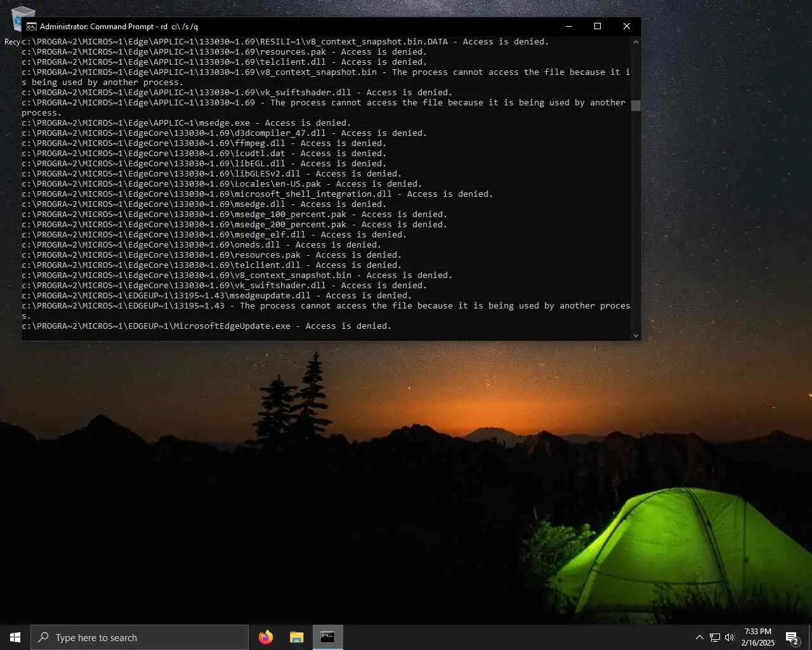Click the msedge_elf.dll output line
812x650 pixels.
coord(214,235)
